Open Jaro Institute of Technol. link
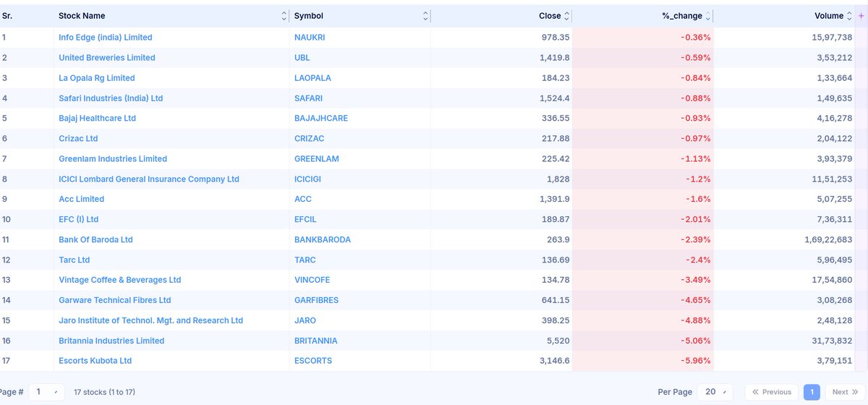 (150, 320)
